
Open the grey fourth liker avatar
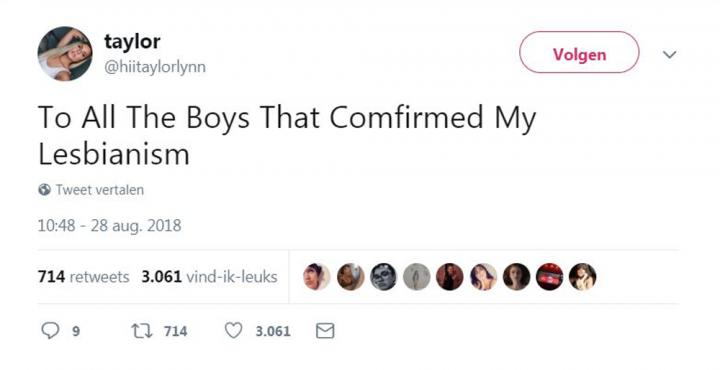416,277
